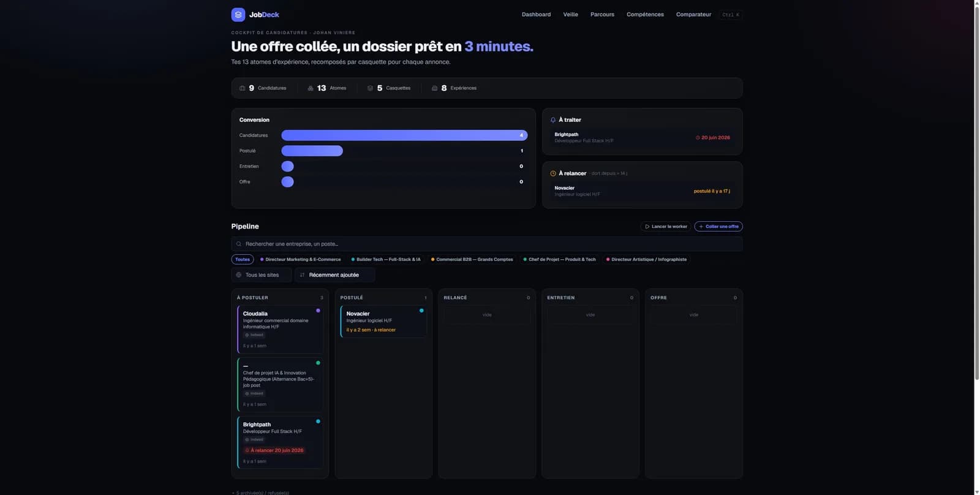The width and height of the screenshot is (980, 495).
Task: Open the Brightpath item in À traiter
Action: tap(642, 138)
